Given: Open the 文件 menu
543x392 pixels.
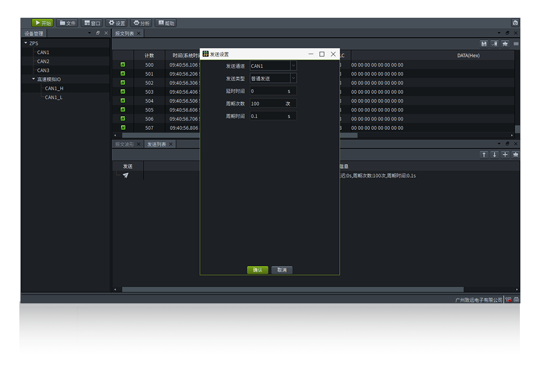Looking at the screenshot, I should click(x=68, y=23).
